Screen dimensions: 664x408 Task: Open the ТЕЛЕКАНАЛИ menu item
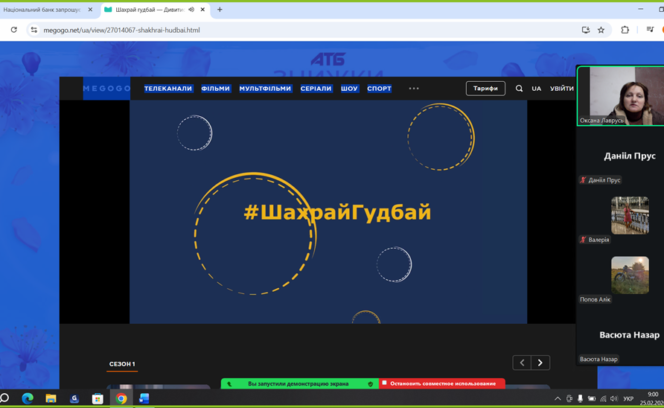[x=168, y=88]
